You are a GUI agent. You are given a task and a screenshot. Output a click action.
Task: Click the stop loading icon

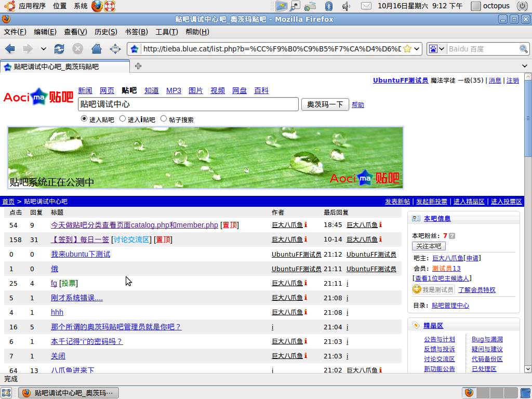point(78,49)
